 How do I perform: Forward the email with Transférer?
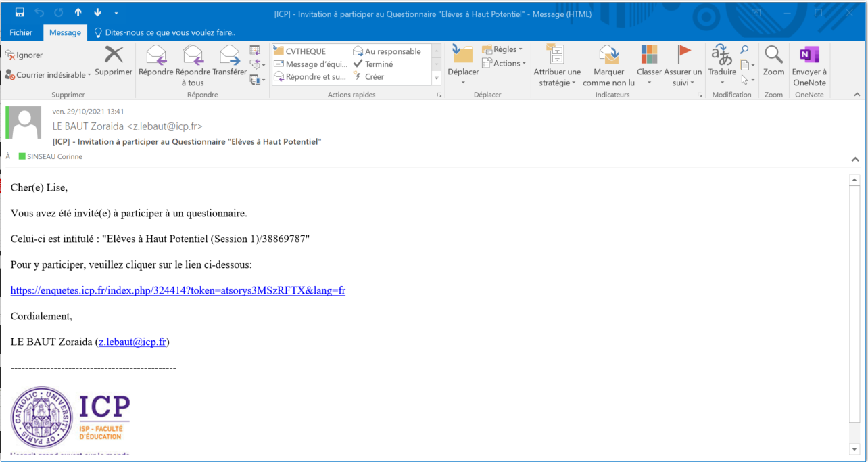(230, 55)
